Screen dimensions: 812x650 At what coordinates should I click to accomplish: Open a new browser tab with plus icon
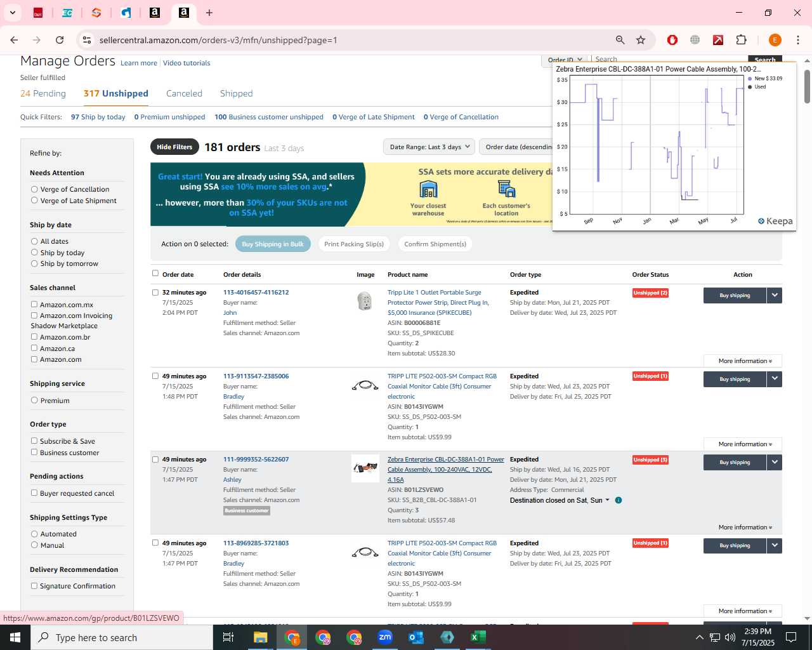coord(209,13)
